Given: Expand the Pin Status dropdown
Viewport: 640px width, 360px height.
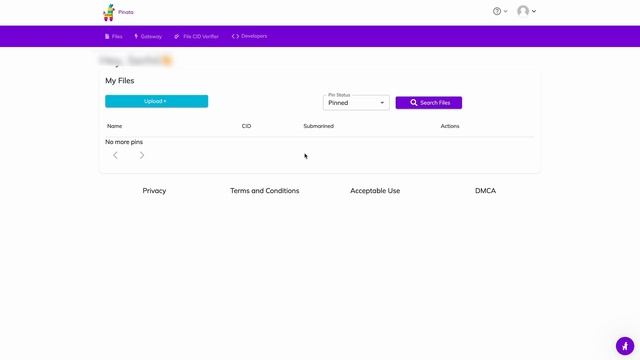Looking at the screenshot, I should [356, 103].
